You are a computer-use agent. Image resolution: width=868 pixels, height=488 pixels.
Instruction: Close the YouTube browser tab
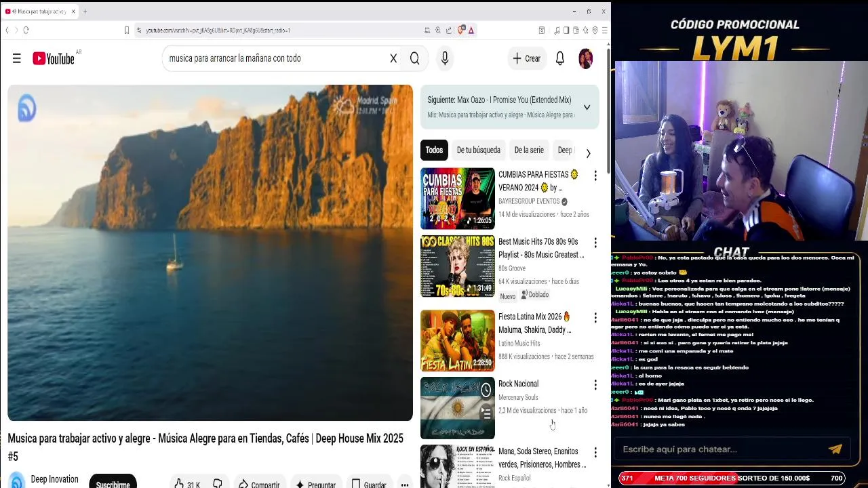pos(74,12)
